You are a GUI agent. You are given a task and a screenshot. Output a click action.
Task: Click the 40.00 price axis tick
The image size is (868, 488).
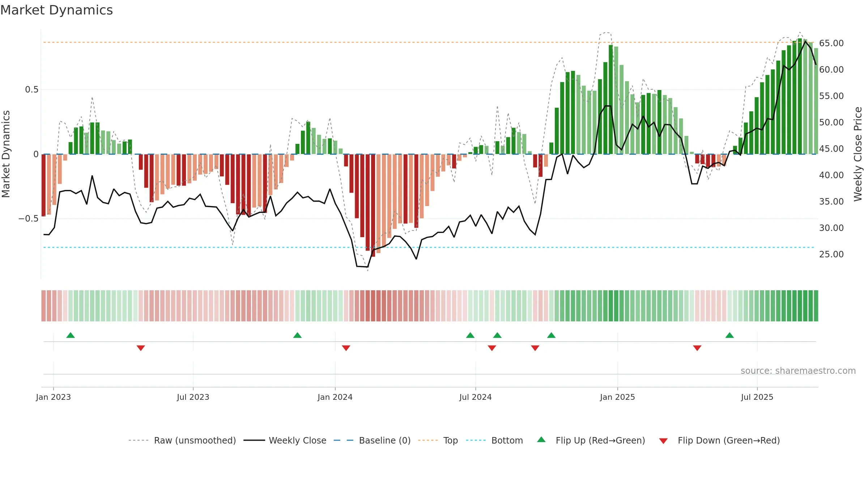click(831, 175)
